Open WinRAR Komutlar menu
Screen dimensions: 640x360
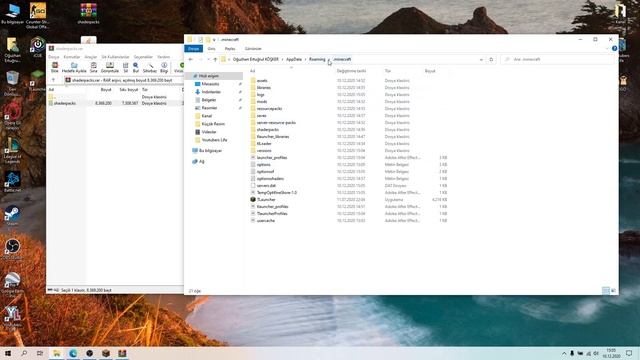click(x=72, y=57)
